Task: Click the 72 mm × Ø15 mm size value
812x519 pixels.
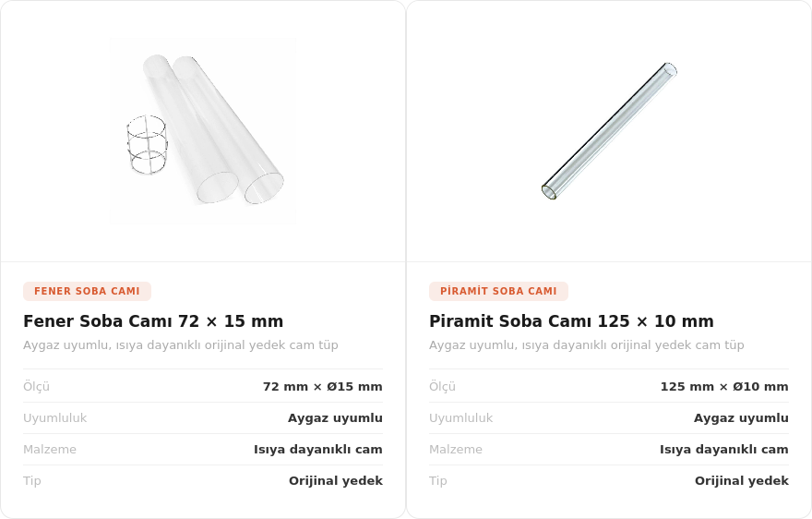Action: (x=323, y=387)
